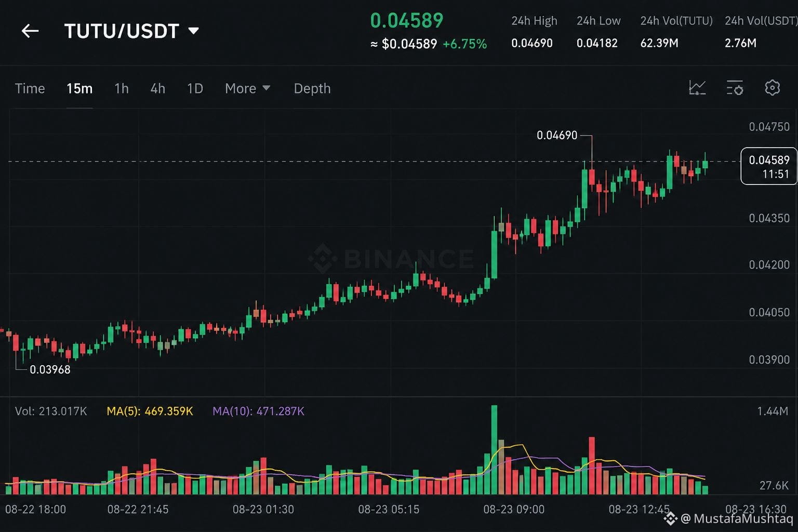
Task: Switch to the Time chart view
Action: pos(30,88)
